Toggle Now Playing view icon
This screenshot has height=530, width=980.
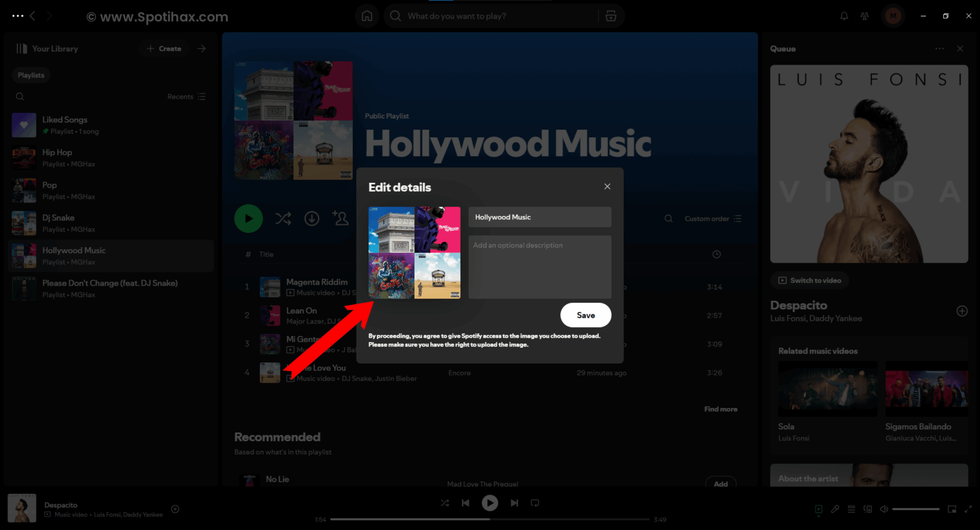[818, 509]
